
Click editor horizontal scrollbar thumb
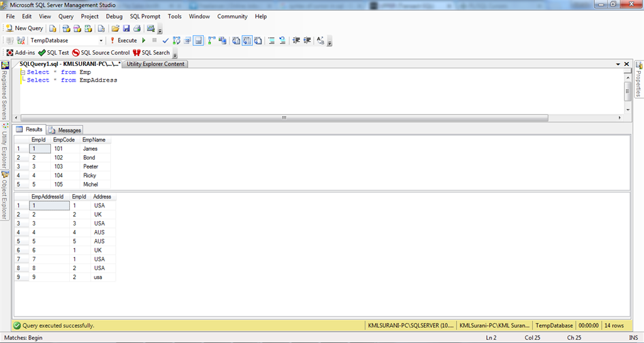coord(284,117)
